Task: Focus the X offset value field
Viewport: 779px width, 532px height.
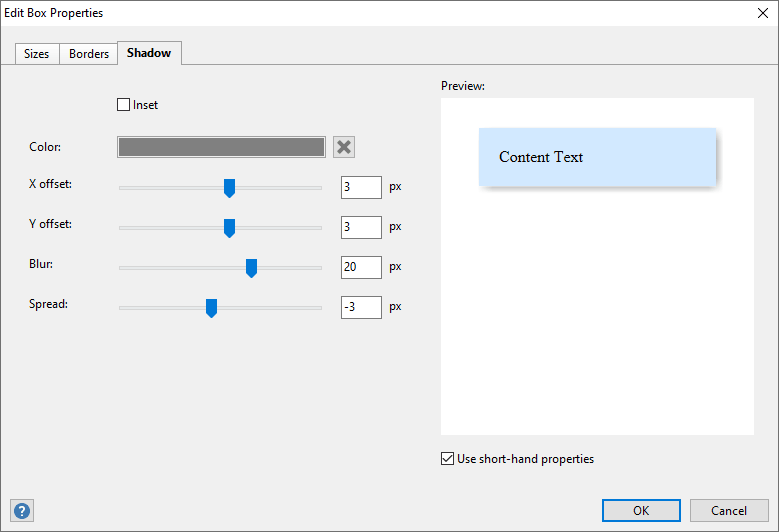Action: click(361, 187)
